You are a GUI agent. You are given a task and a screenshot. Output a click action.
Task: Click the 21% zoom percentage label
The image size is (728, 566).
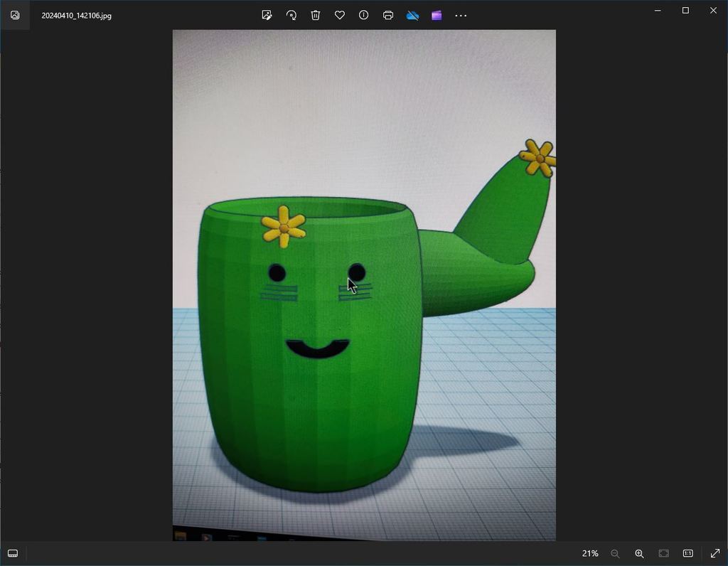(590, 553)
